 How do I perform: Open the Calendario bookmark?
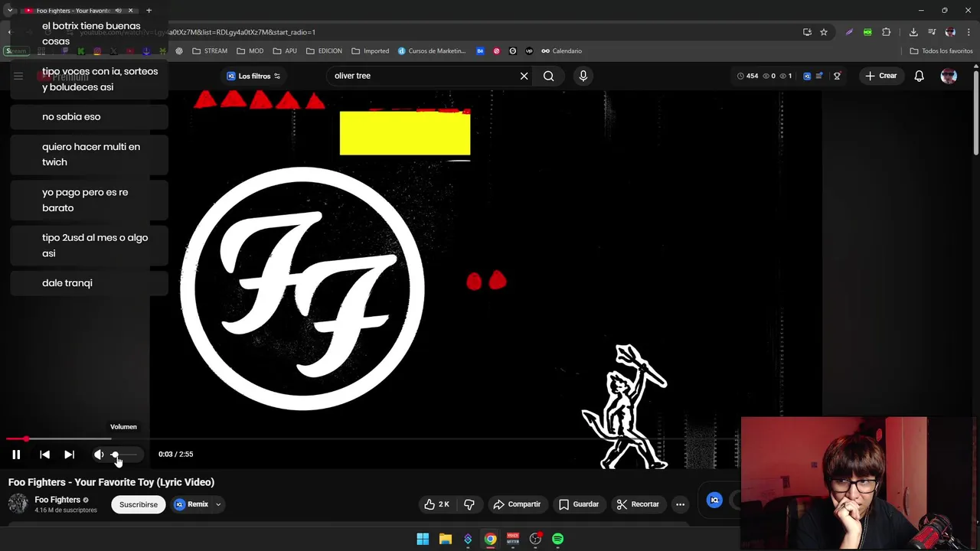coord(561,51)
